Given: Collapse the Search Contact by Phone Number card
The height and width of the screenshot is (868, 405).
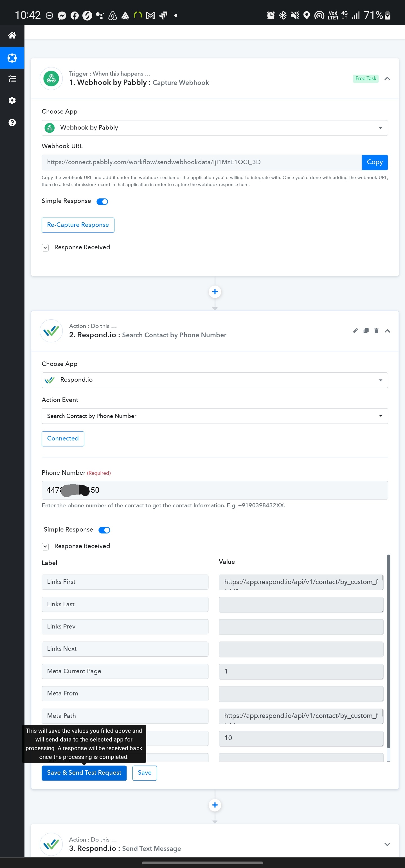Looking at the screenshot, I should (388, 331).
